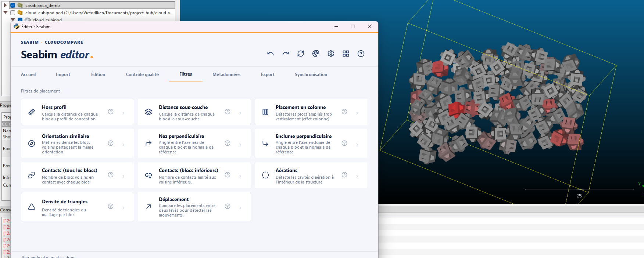Toggle cloud_cubipod.pcd checkbox in tree
Viewport: 644px width, 258px height.
(x=12, y=12)
